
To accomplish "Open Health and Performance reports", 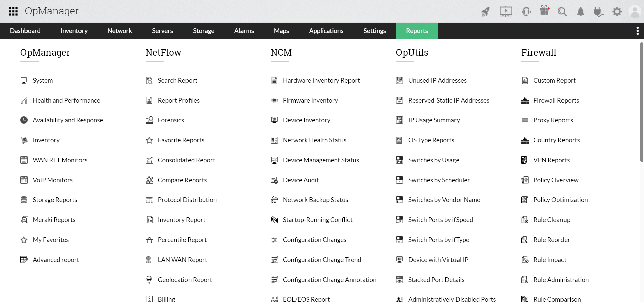I will coord(66,100).
